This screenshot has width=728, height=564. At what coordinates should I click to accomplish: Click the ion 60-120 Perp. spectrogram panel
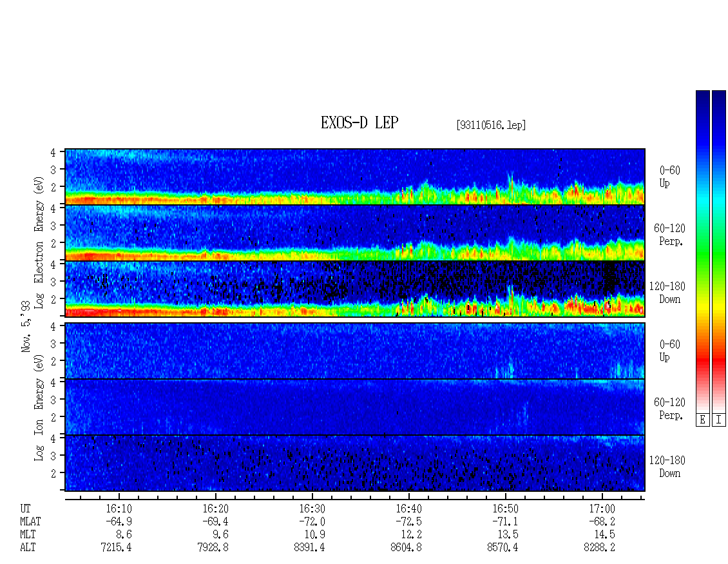(x=355, y=407)
